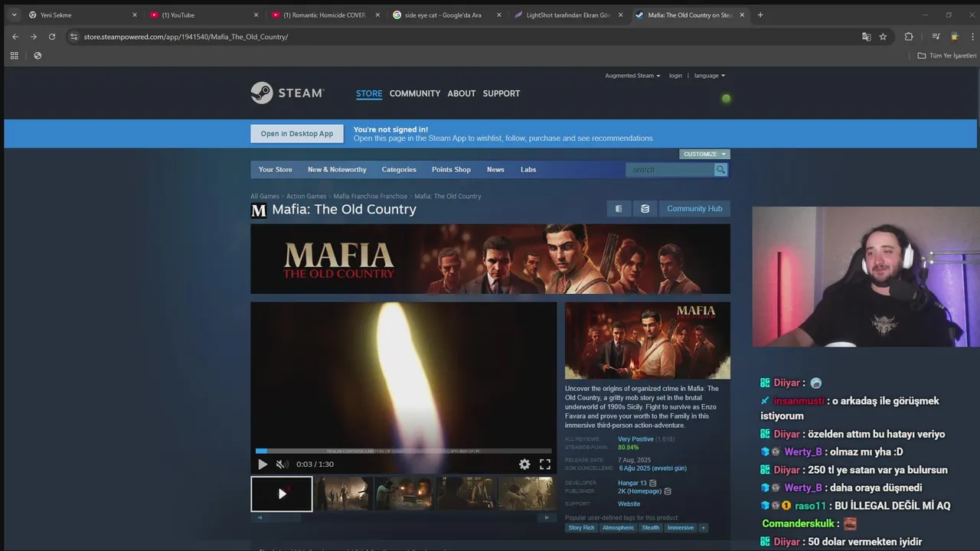The width and height of the screenshot is (980, 551).
Task: Add a tag with the plus button
Action: click(703, 527)
